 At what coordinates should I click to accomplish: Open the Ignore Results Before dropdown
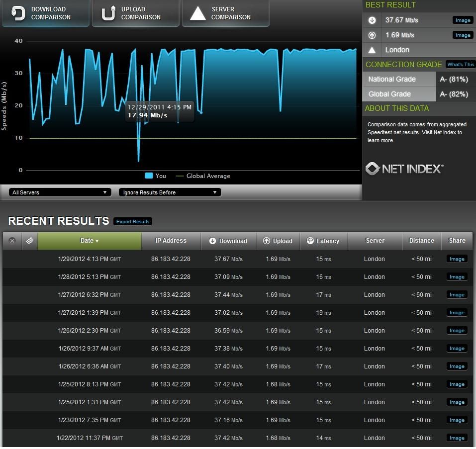[x=170, y=192]
